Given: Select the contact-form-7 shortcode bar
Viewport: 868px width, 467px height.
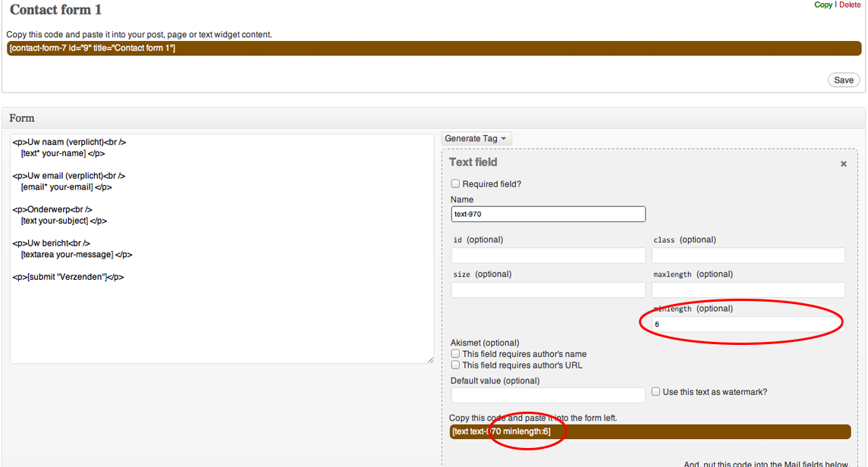Looking at the screenshot, I should [x=434, y=49].
